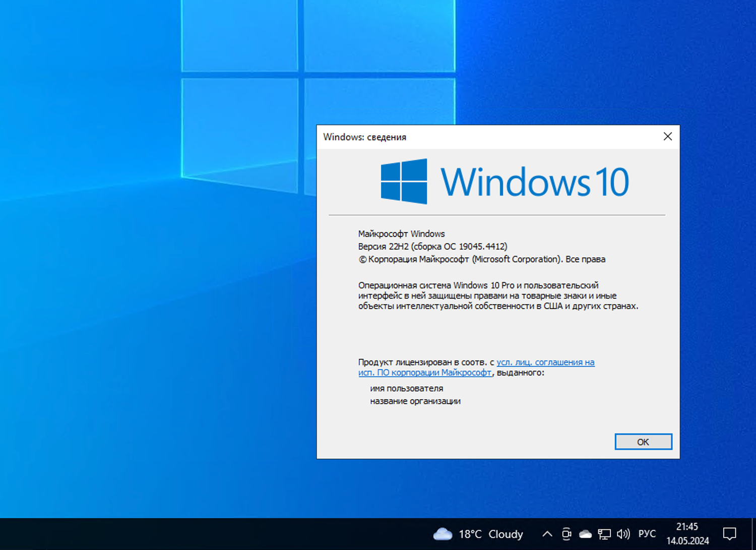The image size is (756, 550).
Task: Click the four-pane Windows flag in the logo
Action: 403,181
